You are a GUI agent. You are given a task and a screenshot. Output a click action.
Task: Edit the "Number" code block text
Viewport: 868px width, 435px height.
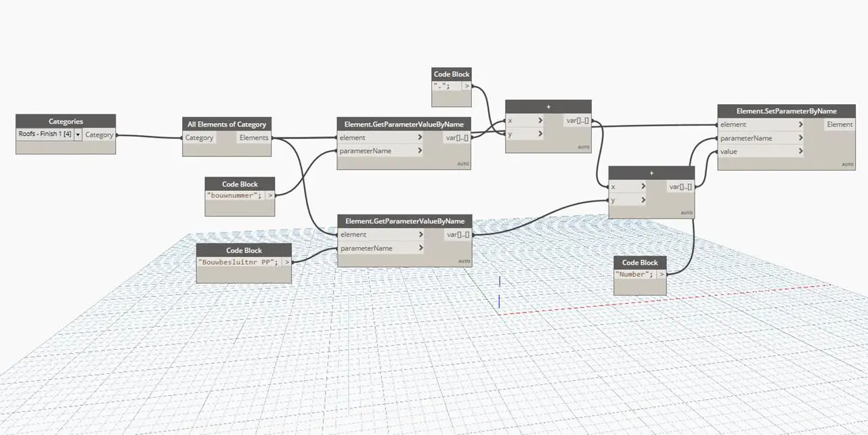point(635,274)
